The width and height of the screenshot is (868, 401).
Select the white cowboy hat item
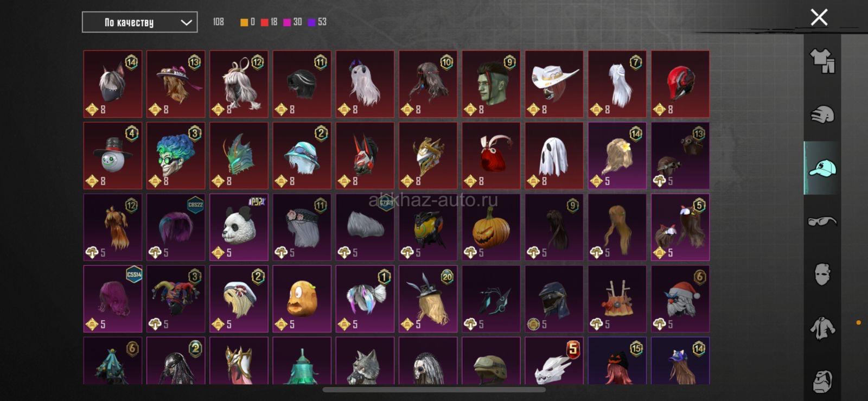tap(554, 84)
